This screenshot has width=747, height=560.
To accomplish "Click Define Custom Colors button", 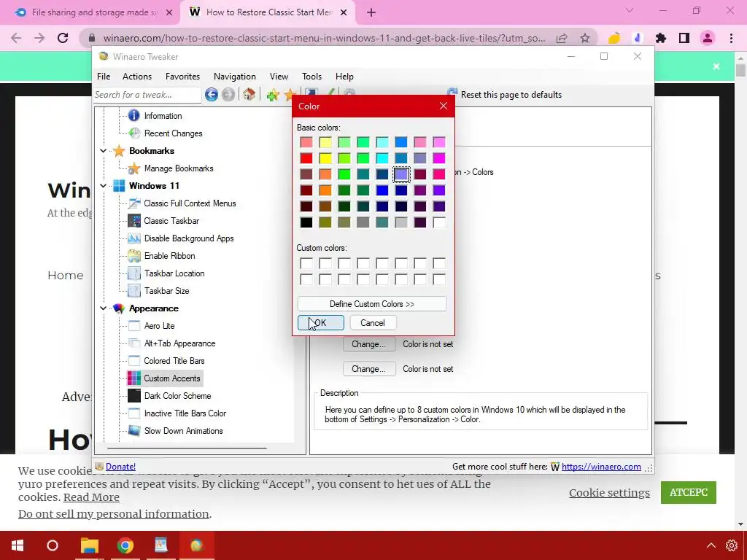I will 372,304.
